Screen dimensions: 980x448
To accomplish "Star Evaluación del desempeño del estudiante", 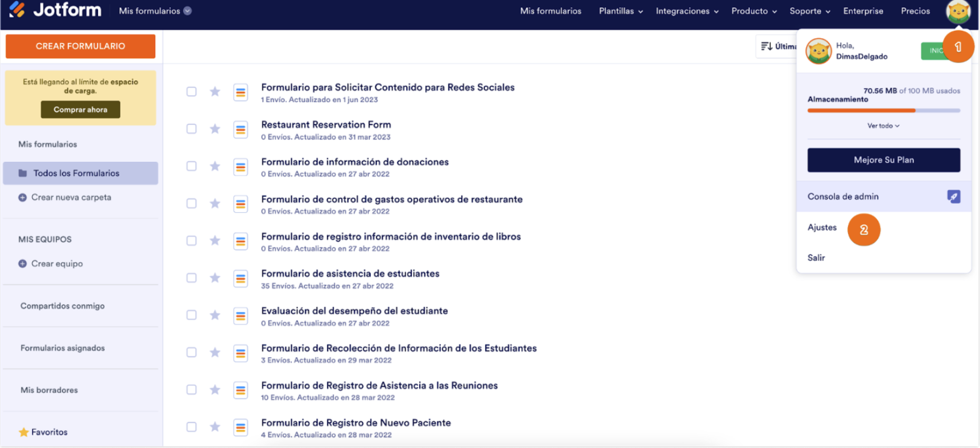I will (x=215, y=315).
